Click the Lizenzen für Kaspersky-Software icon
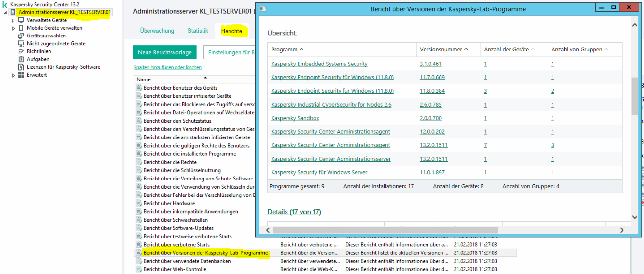Screen dimensions: 644x274 tap(21, 67)
